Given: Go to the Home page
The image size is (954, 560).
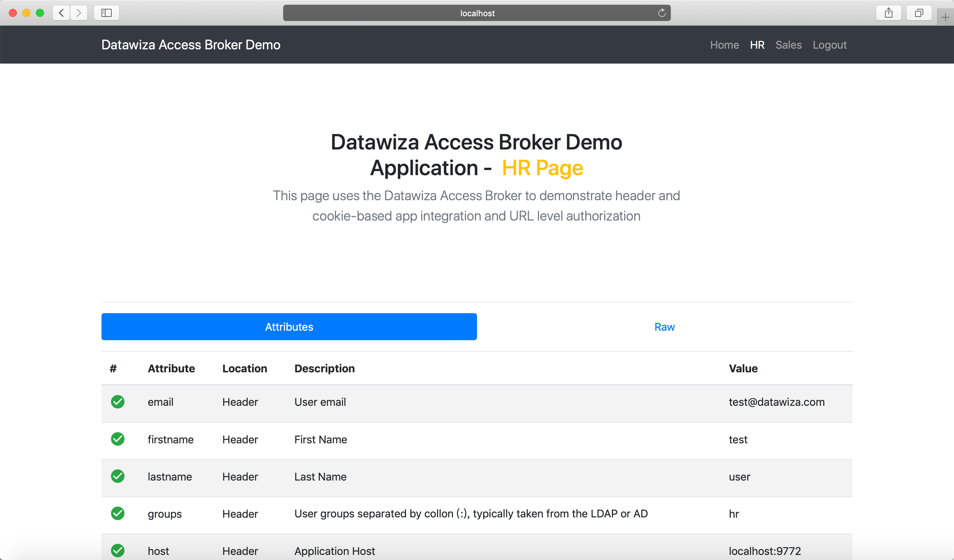Looking at the screenshot, I should pyautogui.click(x=724, y=45).
